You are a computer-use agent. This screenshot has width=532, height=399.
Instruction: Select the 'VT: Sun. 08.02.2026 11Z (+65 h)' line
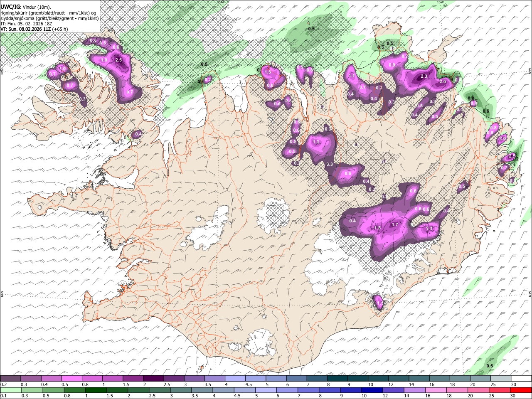tap(34, 29)
